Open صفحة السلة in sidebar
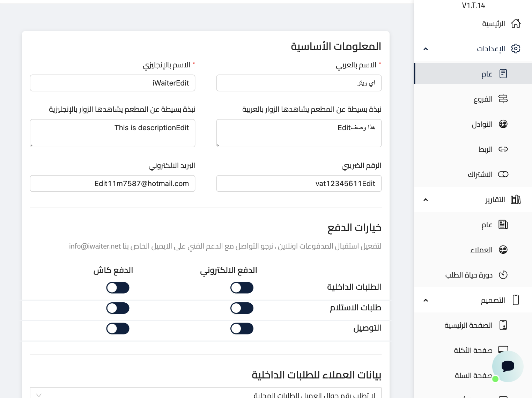This screenshot has height=398, width=532. tap(473, 376)
